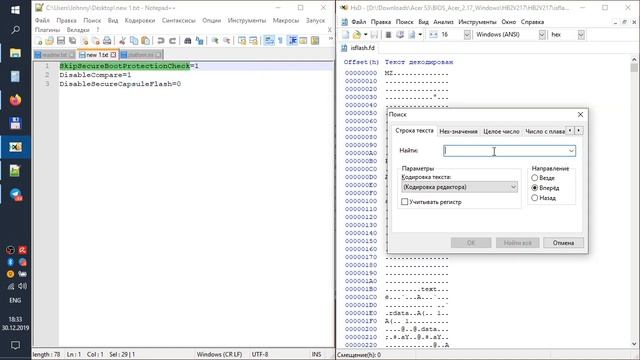Enable 'Учитывать регистр' checkbox
Viewport: 640px width, 360px height.
[404, 202]
